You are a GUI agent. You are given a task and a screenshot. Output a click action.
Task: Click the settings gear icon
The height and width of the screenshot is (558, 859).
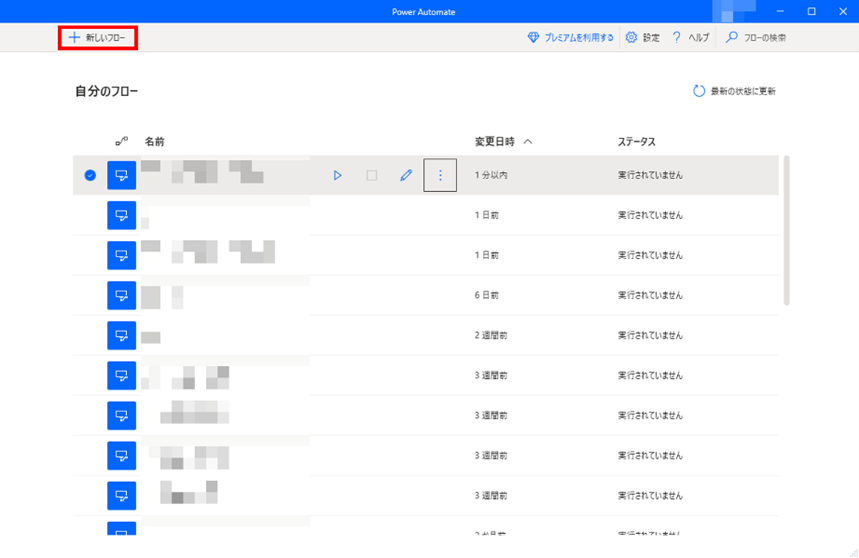[631, 37]
